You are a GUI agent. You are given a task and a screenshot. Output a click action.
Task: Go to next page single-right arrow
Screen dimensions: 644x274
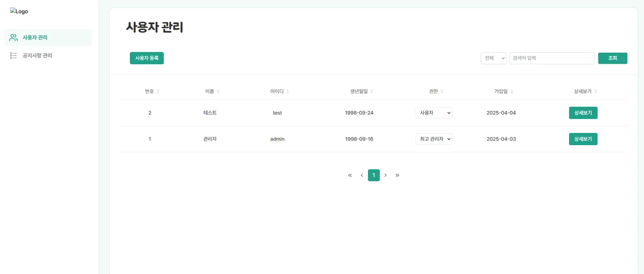coord(386,175)
